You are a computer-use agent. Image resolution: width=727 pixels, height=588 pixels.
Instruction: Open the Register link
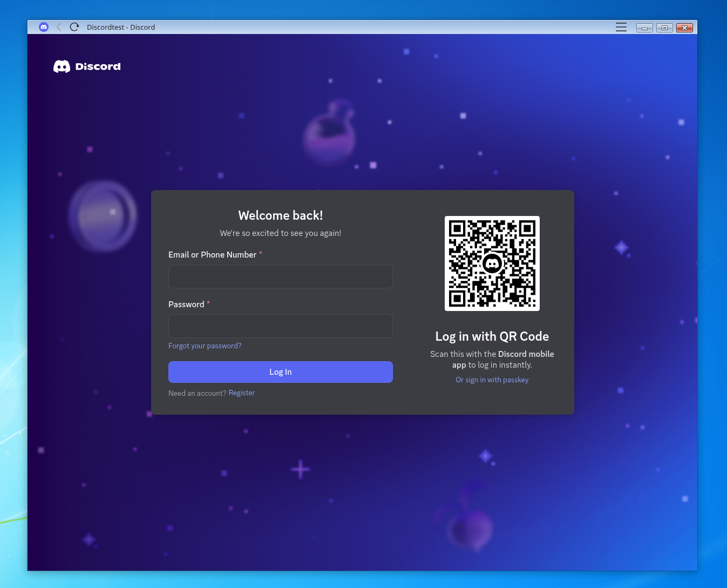coord(242,393)
